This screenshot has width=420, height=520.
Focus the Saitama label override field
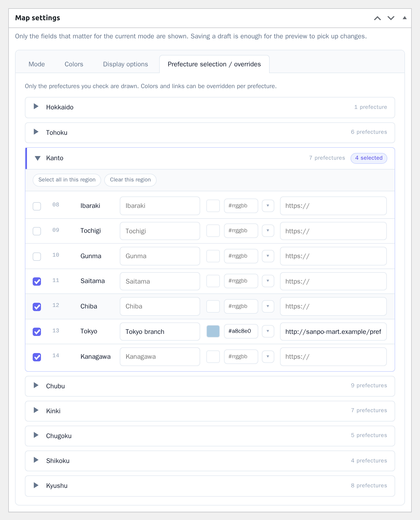point(160,281)
